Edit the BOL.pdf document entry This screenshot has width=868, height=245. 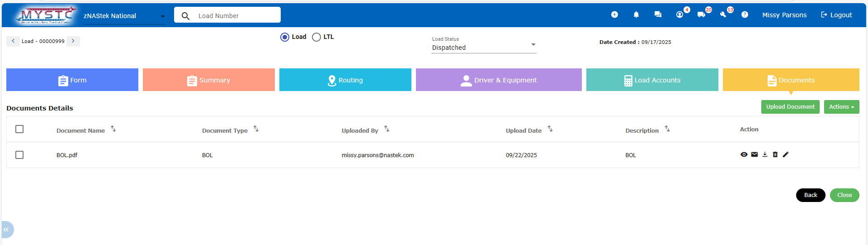tap(785, 154)
